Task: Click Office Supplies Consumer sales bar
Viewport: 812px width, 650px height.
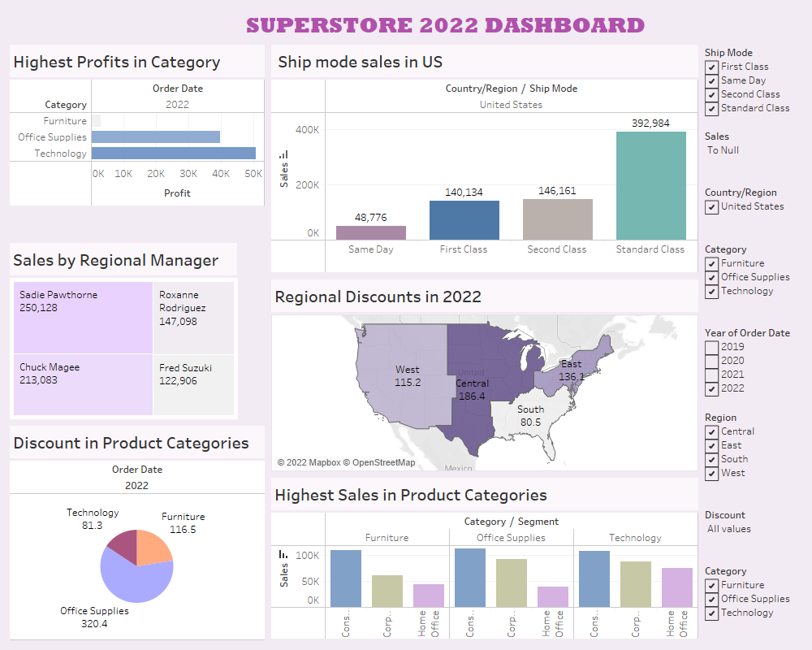Action: 469,578
